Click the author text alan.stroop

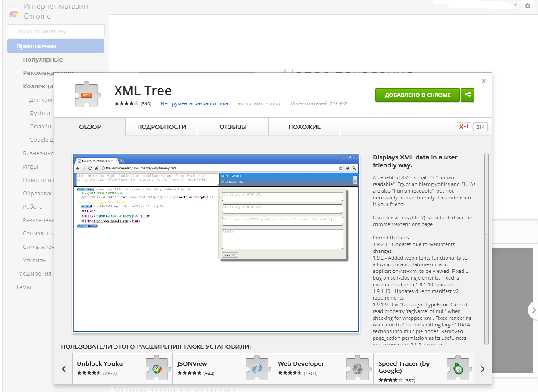(x=259, y=103)
